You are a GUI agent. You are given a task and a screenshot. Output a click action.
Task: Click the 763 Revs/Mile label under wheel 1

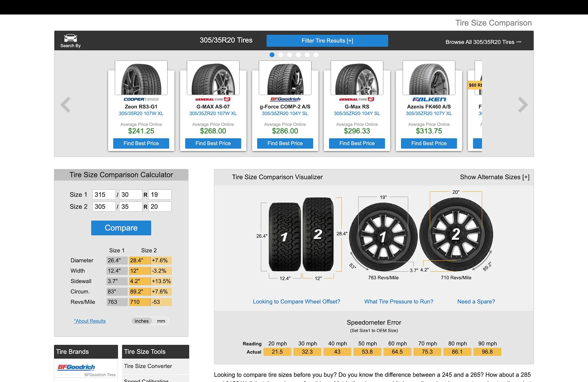click(383, 278)
